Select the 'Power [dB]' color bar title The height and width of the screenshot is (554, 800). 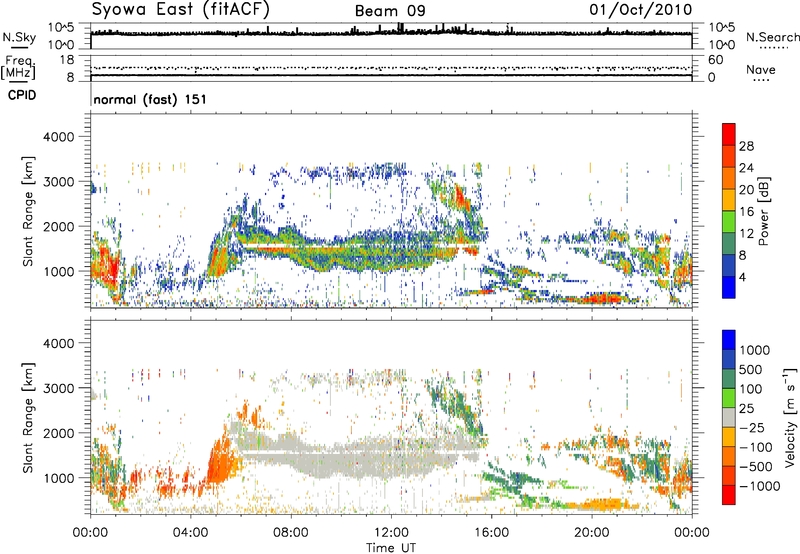[764, 211]
